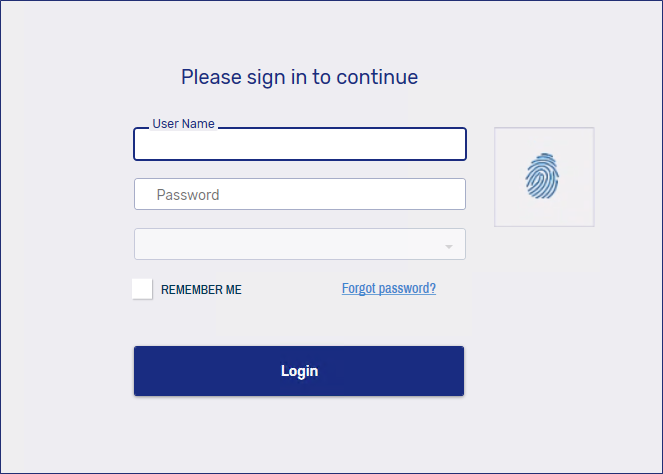The height and width of the screenshot is (474, 663).
Task: Click the Password placeholder text
Action: click(x=188, y=195)
